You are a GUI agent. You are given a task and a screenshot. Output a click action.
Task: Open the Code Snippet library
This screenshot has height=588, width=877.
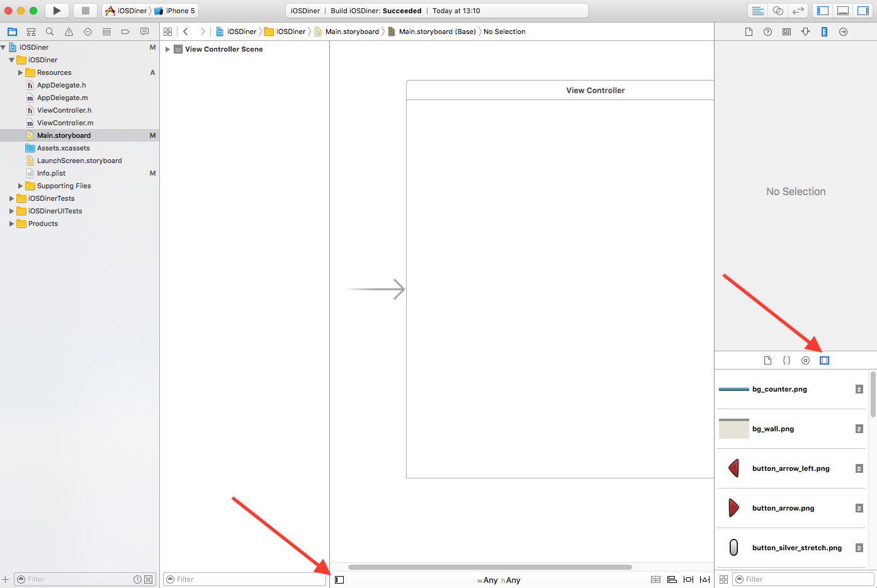(x=786, y=360)
